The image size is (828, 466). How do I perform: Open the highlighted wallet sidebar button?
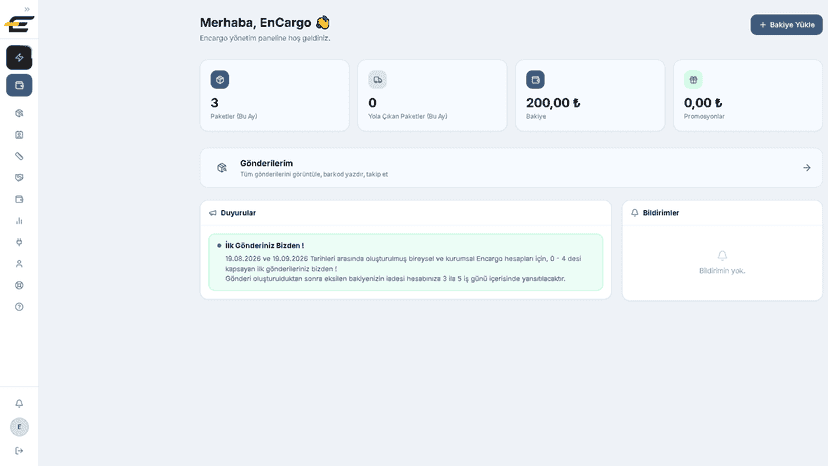tap(19, 85)
